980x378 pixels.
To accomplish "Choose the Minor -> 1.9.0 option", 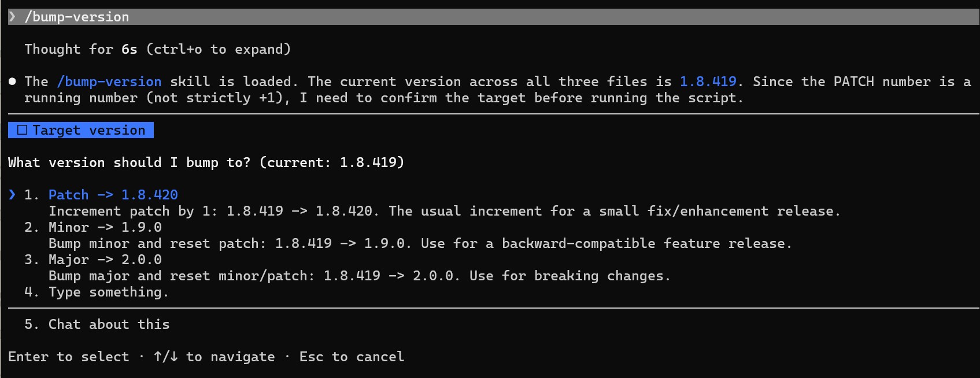I will point(105,227).
